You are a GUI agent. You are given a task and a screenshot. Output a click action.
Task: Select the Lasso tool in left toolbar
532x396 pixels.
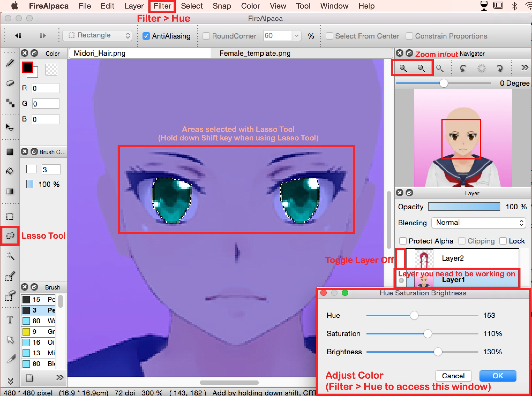click(10, 236)
